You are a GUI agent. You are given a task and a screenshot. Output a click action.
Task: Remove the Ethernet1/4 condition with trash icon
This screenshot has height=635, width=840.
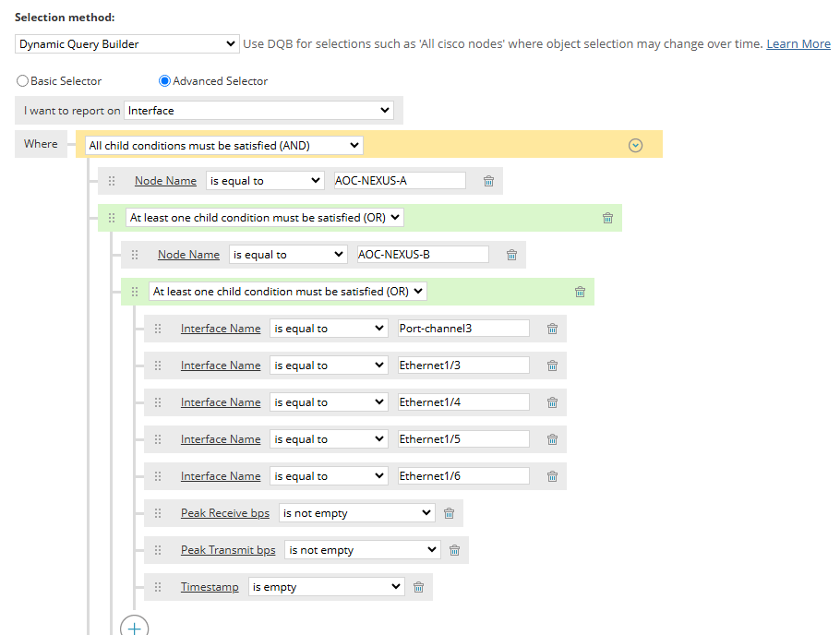(x=552, y=402)
